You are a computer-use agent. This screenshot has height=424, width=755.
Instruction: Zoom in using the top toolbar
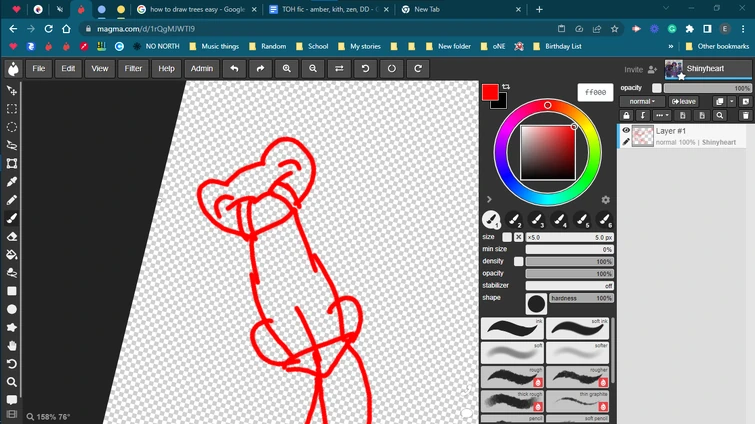[x=286, y=69]
